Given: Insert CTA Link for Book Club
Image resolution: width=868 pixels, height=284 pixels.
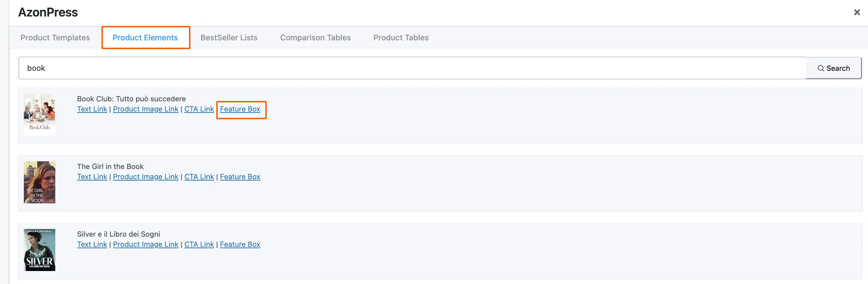Looking at the screenshot, I should click(199, 109).
